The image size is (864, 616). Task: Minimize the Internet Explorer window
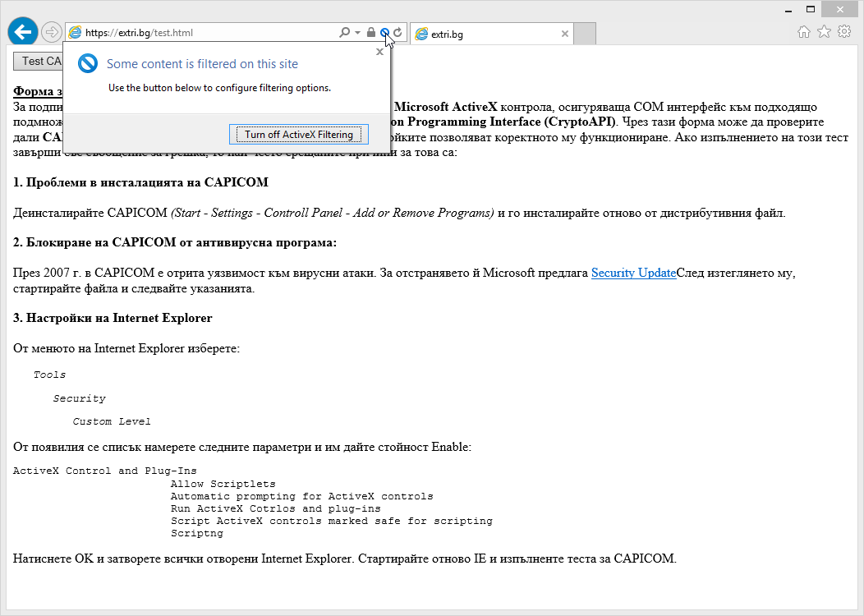pos(788,10)
